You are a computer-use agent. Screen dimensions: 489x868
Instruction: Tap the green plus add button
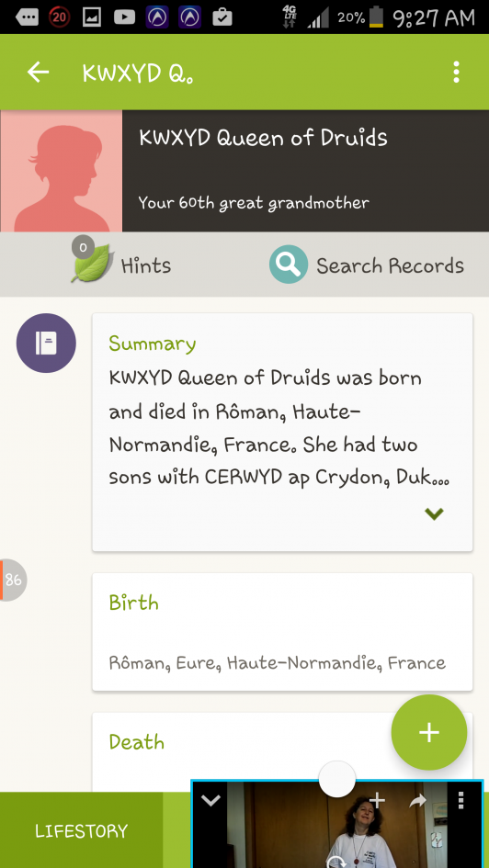[x=428, y=732]
